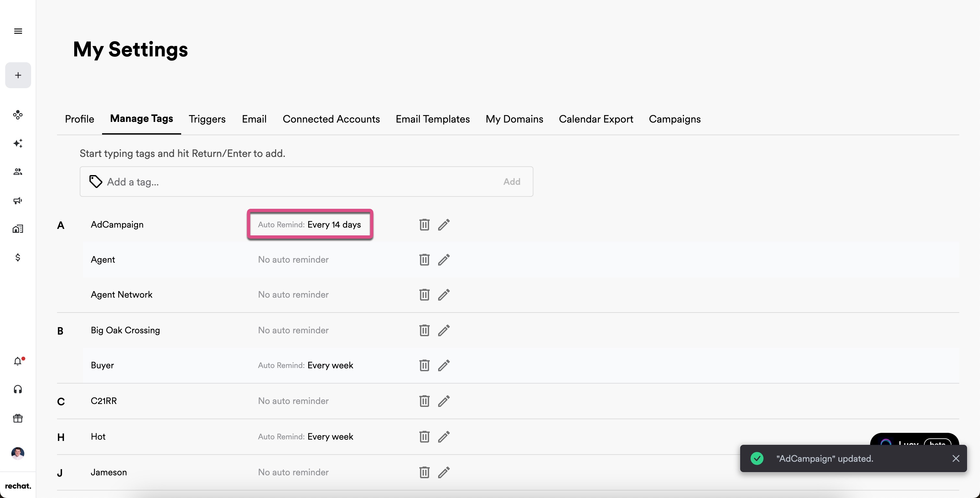Click the headphones support icon
Screen dimensions: 980x498
[18, 389]
